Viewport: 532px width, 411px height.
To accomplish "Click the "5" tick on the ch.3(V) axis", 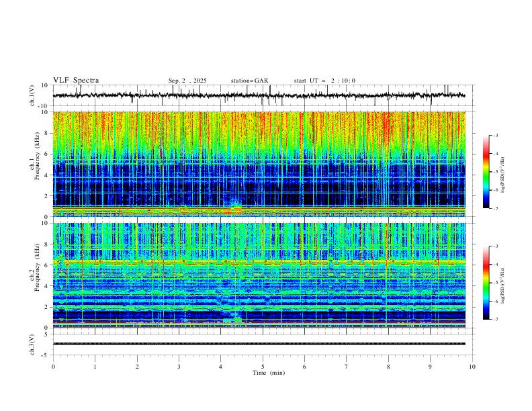I will [46, 334].
